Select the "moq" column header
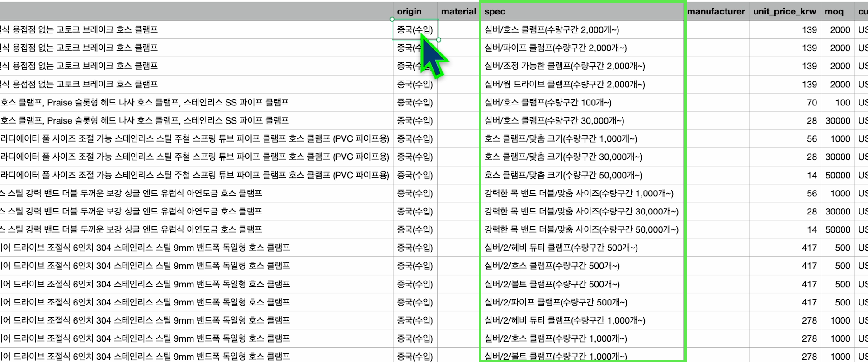This screenshot has height=362, width=868. (837, 11)
